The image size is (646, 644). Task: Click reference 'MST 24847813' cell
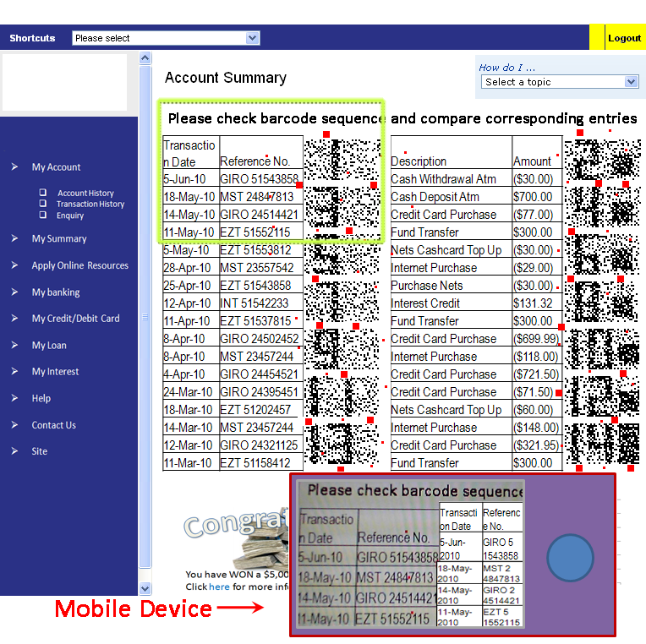coord(260,196)
